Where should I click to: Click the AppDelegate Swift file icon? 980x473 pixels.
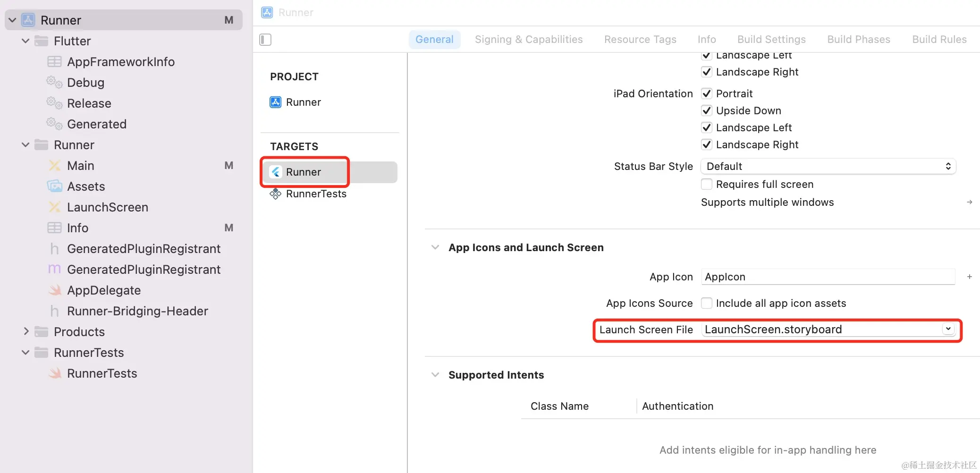point(55,290)
